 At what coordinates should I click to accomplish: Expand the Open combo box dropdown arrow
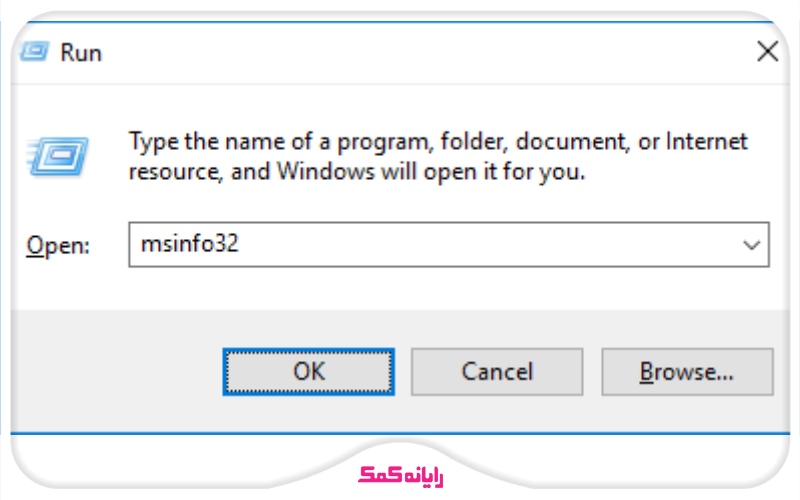pyautogui.click(x=752, y=244)
